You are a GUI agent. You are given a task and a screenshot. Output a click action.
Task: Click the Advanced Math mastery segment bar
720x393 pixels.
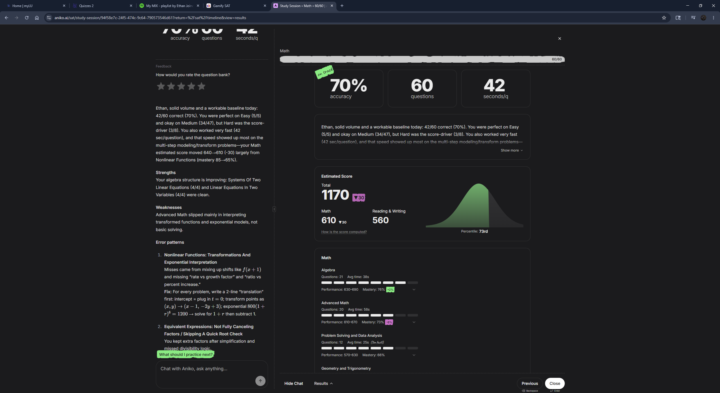[370, 315]
